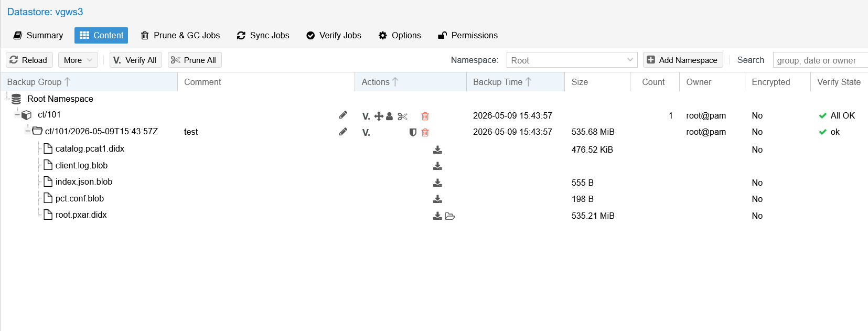Collapse the ct/101/2026-05-09T15:43:57Z snapshot node

coord(27,131)
